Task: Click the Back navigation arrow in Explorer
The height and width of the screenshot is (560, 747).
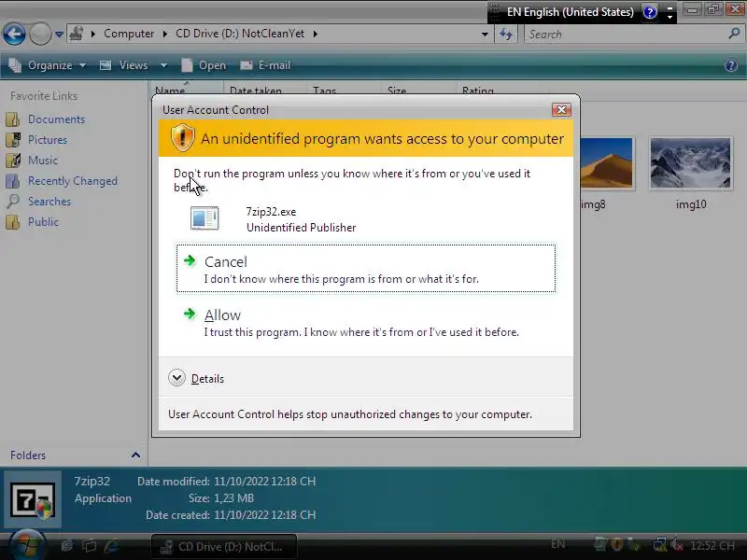Action: pos(14,35)
